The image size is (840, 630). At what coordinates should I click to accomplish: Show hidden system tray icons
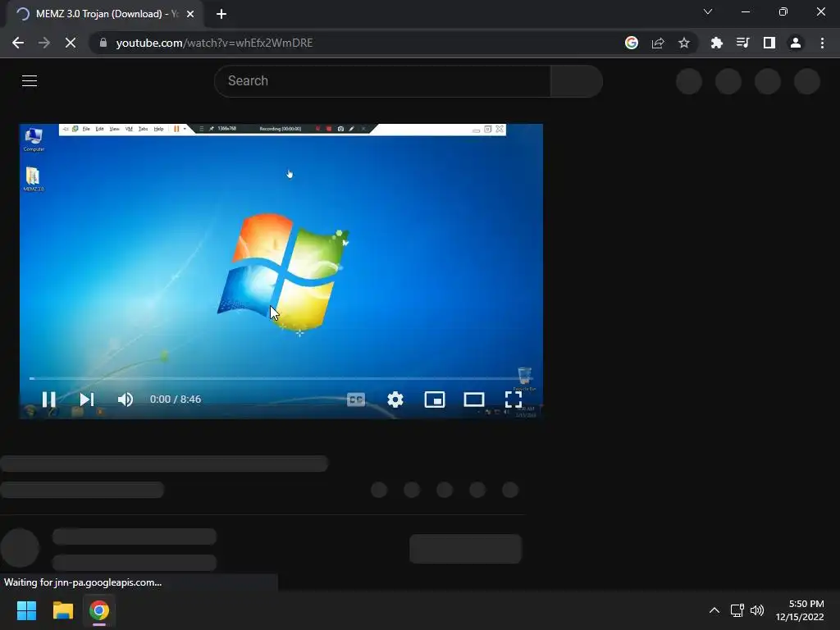714,610
